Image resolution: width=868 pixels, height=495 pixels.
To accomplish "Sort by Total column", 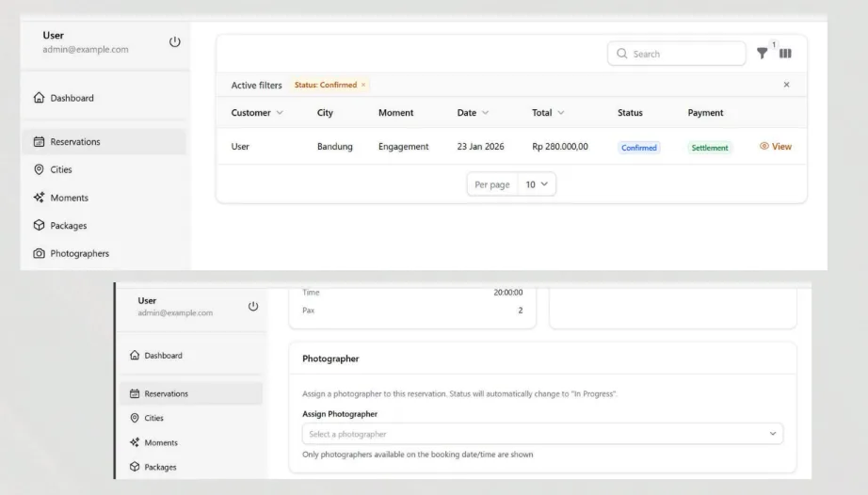I will 548,112.
